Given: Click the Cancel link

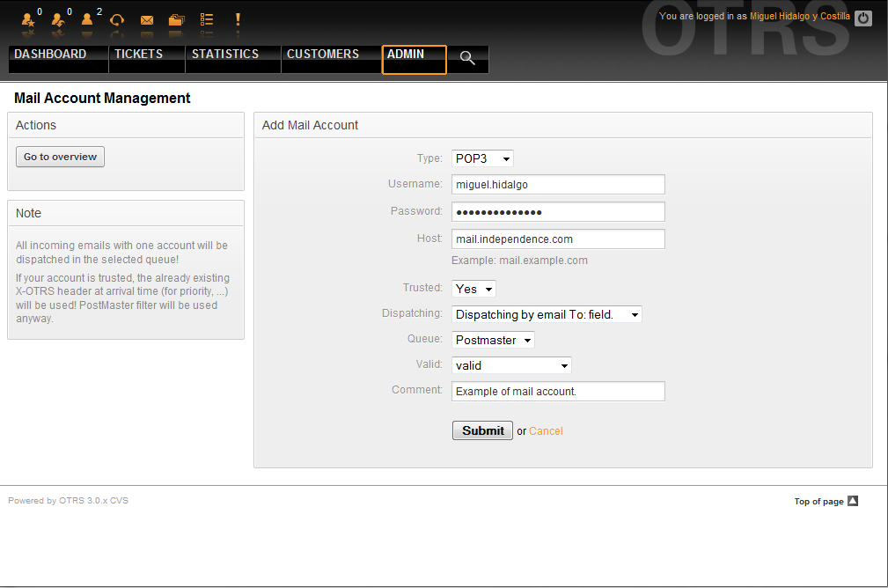Looking at the screenshot, I should point(546,431).
